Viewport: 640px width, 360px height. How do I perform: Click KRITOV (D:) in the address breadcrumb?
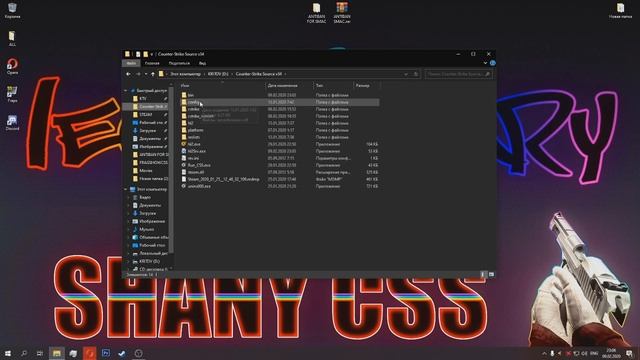[x=218, y=74]
